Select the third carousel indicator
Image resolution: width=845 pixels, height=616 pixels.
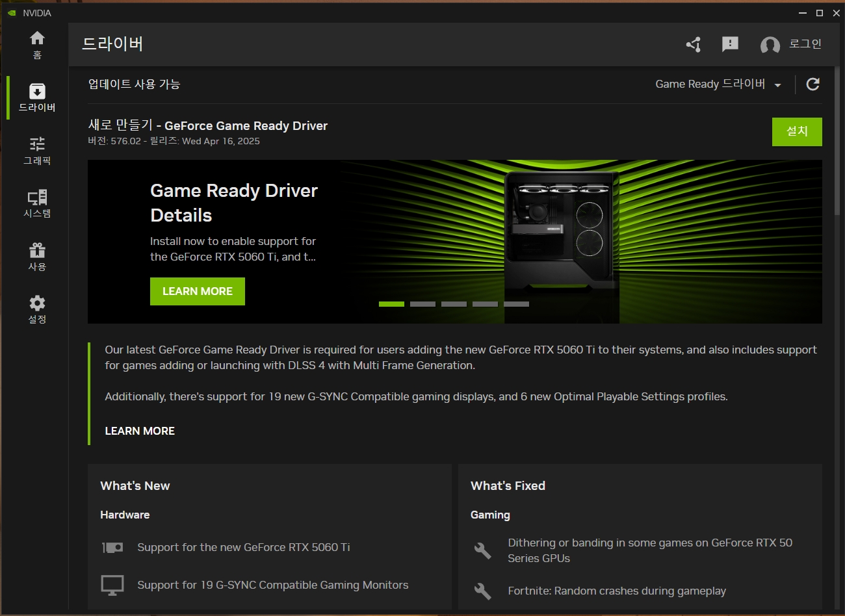(454, 304)
